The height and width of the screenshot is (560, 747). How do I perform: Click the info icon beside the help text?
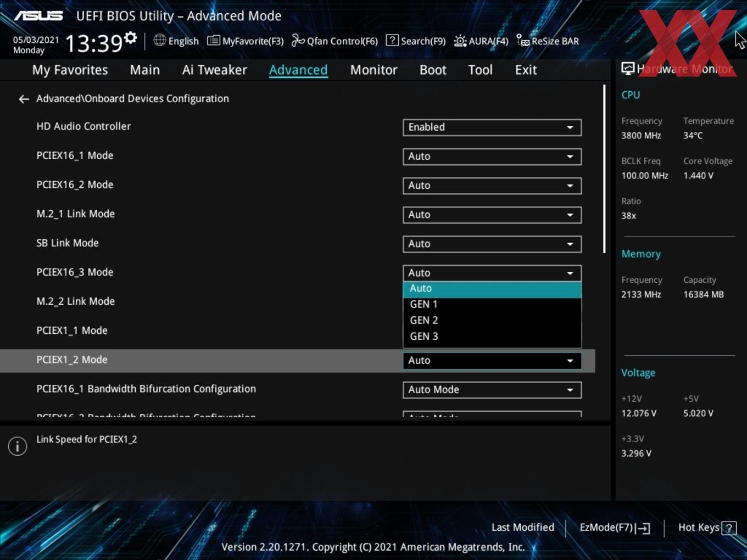pos(18,446)
